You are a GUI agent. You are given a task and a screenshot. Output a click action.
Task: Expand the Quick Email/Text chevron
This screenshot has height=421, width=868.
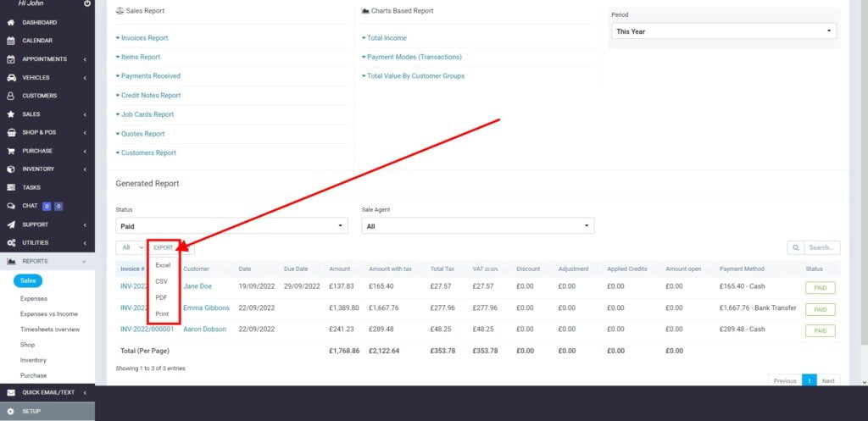(85, 393)
